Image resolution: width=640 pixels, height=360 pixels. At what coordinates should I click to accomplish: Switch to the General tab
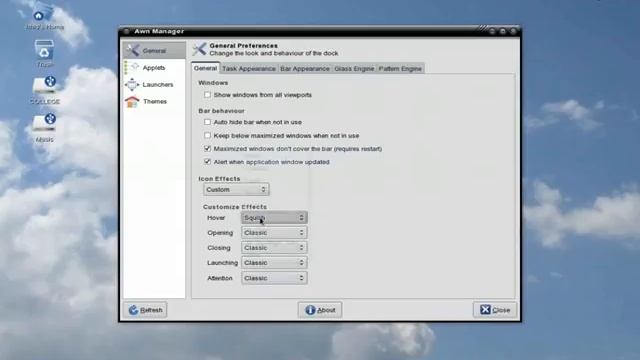pyautogui.click(x=205, y=68)
